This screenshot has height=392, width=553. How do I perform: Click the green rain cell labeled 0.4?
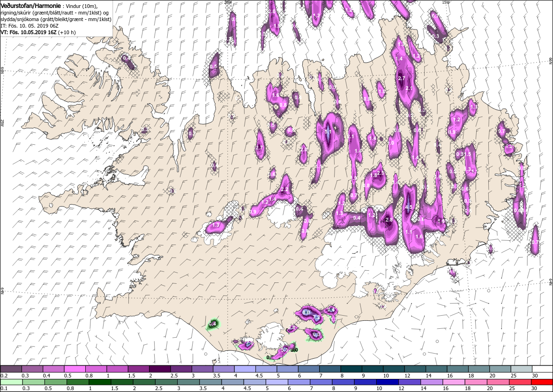coord(212,324)
